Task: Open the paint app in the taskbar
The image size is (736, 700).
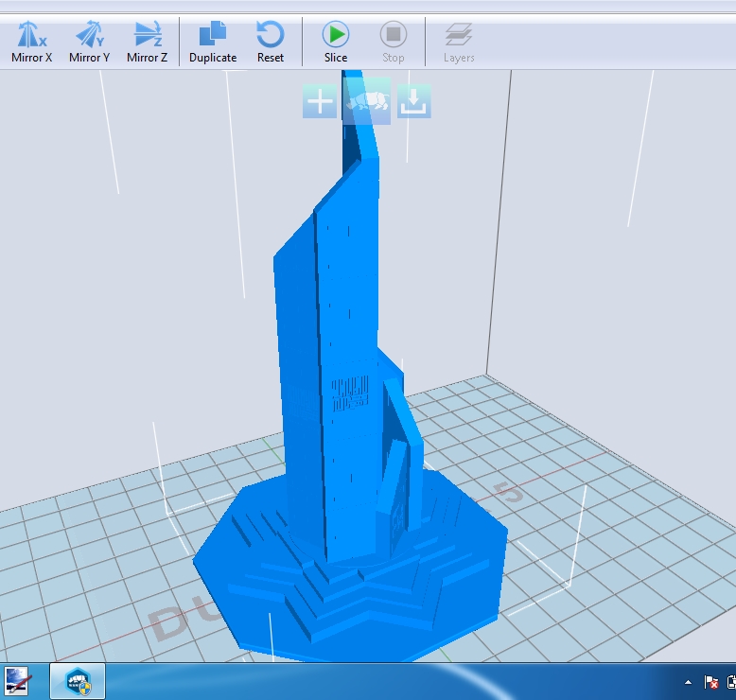Action: point(17,681)
